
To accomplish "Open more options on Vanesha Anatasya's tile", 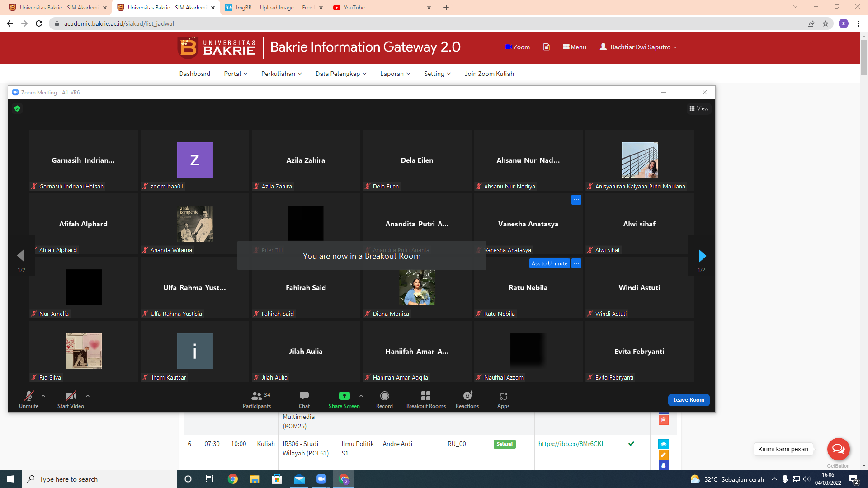I will pos(576,200).
